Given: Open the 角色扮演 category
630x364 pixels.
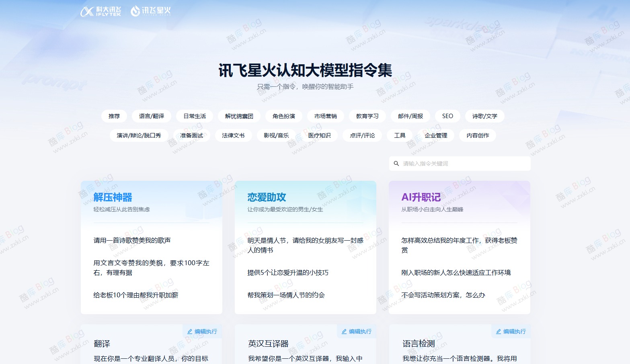Looking at the screenshot, I should [x=283, y=116].
